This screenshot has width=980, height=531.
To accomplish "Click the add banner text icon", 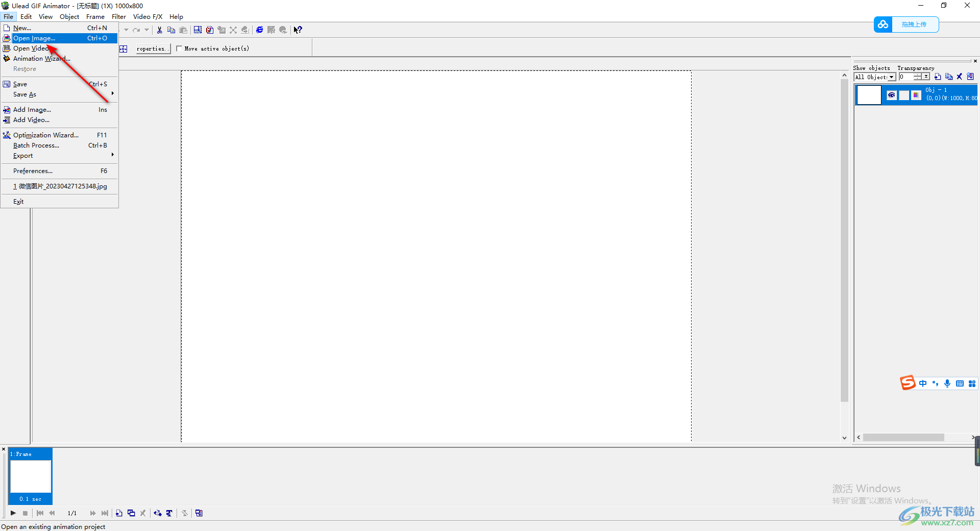I will (169, 513).
